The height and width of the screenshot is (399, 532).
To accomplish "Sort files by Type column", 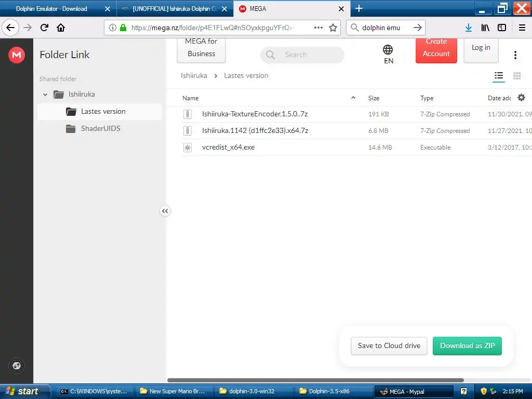I will click(x=427, y=98).
